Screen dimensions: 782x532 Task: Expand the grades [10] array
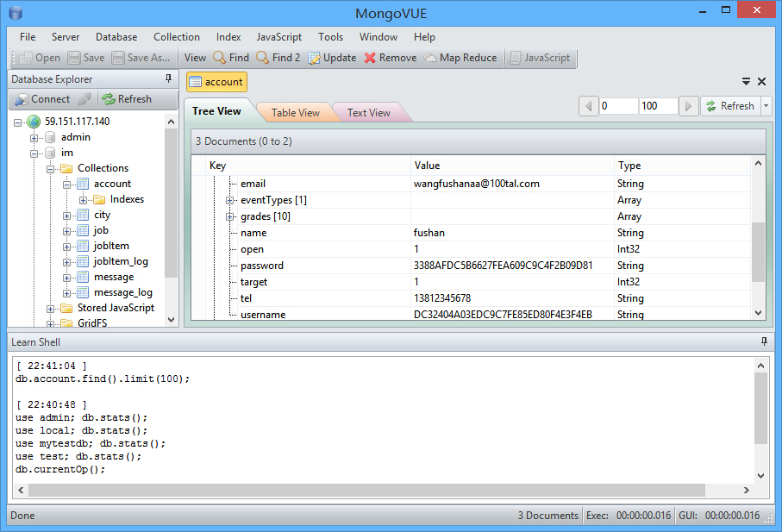pos(229,217)
